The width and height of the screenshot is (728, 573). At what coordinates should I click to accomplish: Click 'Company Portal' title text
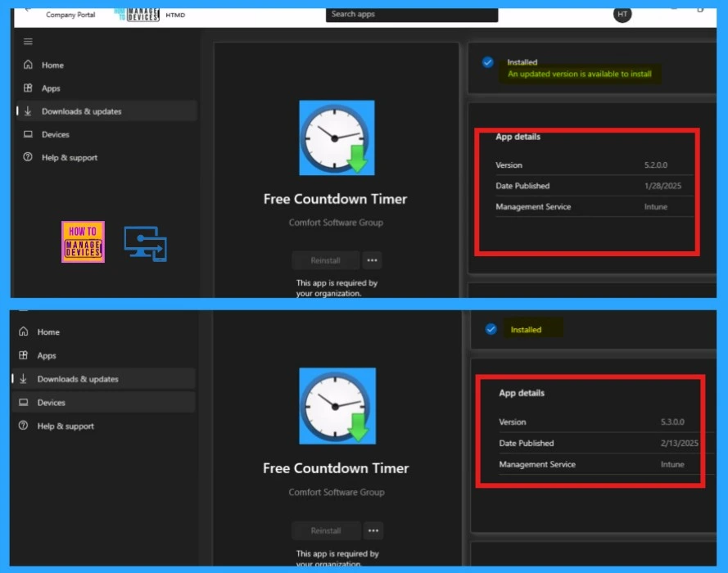click(x=70, y=15)
